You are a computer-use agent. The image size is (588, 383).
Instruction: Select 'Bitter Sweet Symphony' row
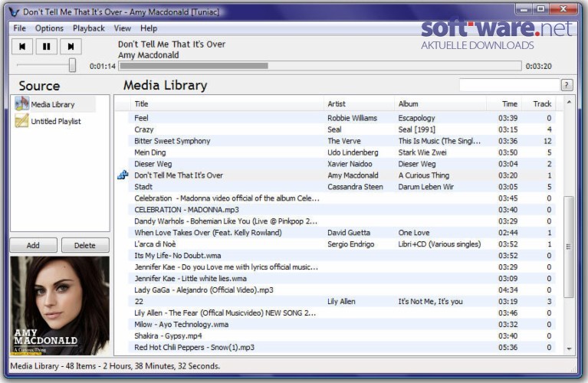coord(341,141)
